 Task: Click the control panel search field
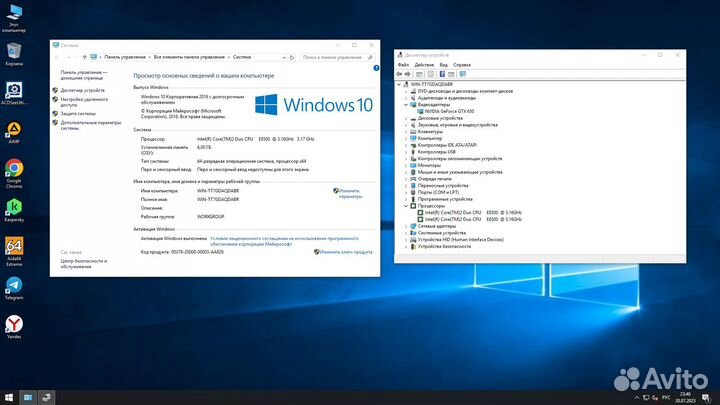pos(335,57)
